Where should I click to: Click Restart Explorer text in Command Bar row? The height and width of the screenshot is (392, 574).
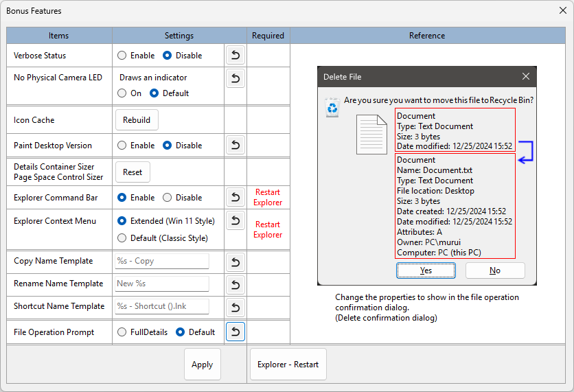click(x=268, y=197)
